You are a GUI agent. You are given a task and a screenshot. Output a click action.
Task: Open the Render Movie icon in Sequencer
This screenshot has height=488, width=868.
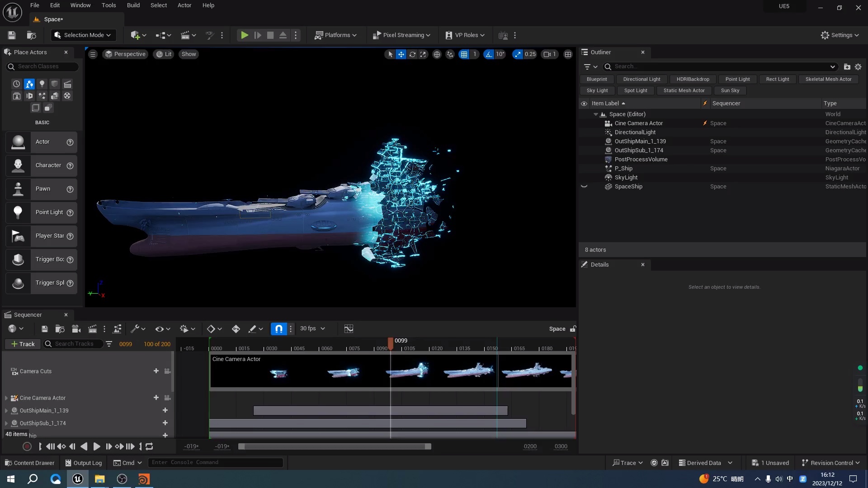coord(76,328)
